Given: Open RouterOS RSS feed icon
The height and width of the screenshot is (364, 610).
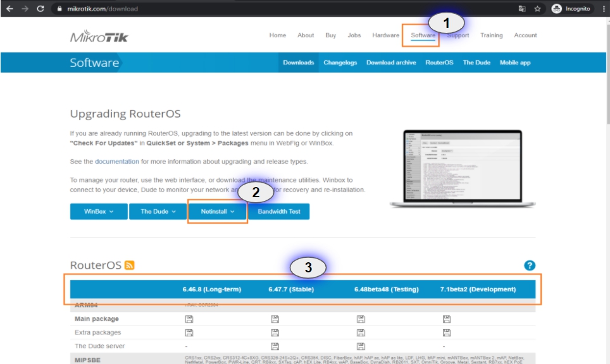Looking at the screenshot, I should tap(129, 265).
